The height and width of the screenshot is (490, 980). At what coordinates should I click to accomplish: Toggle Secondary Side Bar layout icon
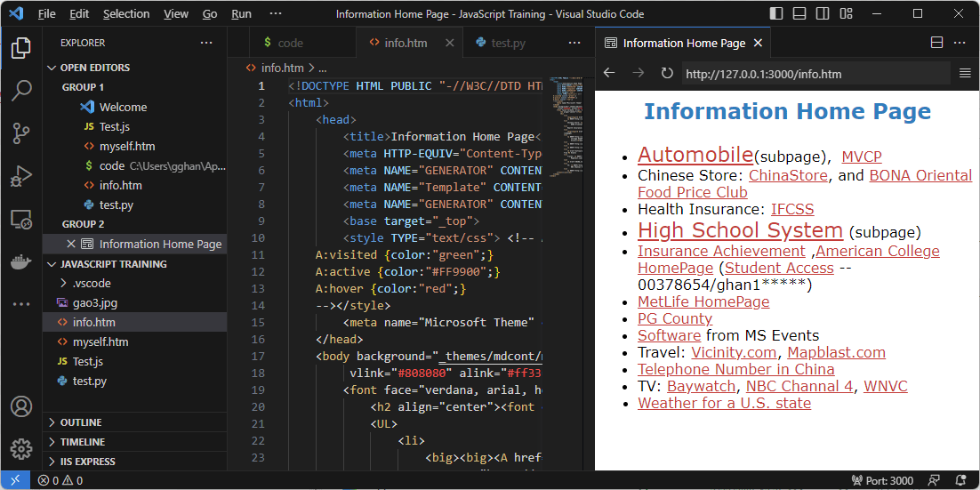823,13
